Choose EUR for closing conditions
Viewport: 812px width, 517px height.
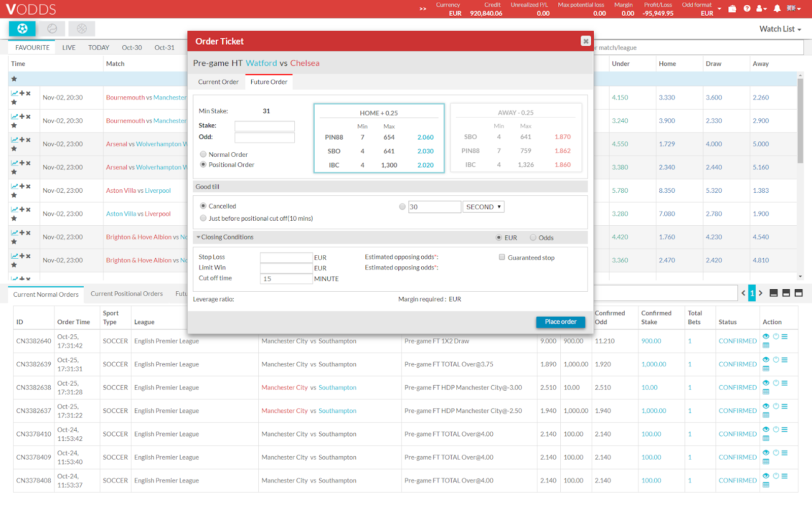(499, 237)
